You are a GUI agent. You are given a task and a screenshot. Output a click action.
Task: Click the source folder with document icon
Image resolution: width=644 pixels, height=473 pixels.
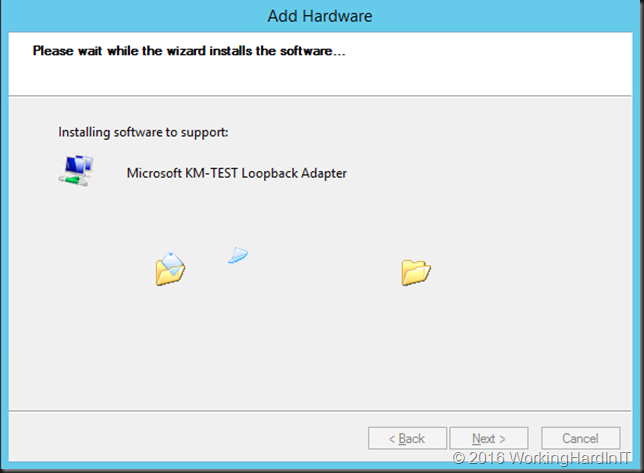coord(170,269)
